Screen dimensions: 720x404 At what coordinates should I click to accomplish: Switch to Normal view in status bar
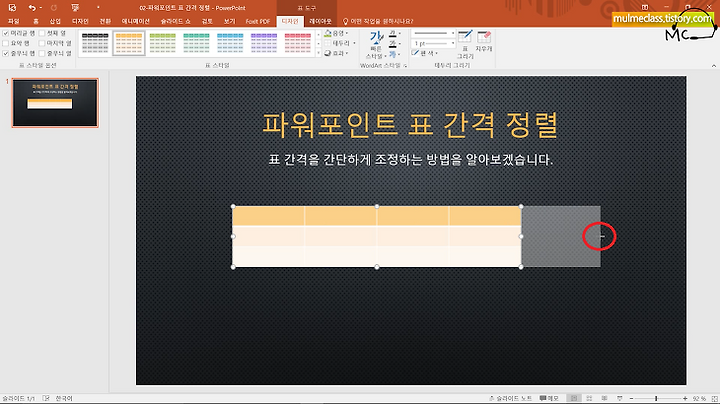(x=573, y=398)
